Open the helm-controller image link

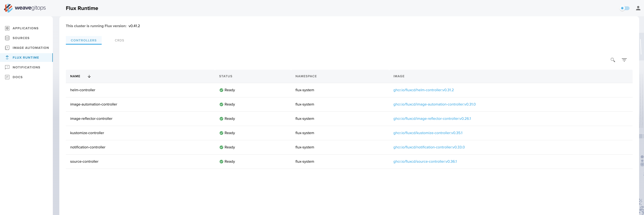[x=423, y=90]
